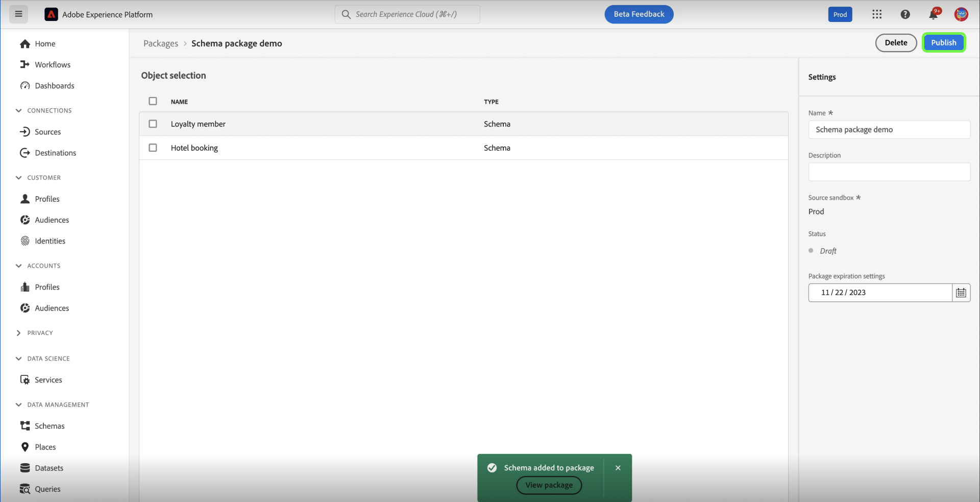Check the Loyalty member schema checkbox
This screenshot has width=980, height=502.
[x=153, y=124]
